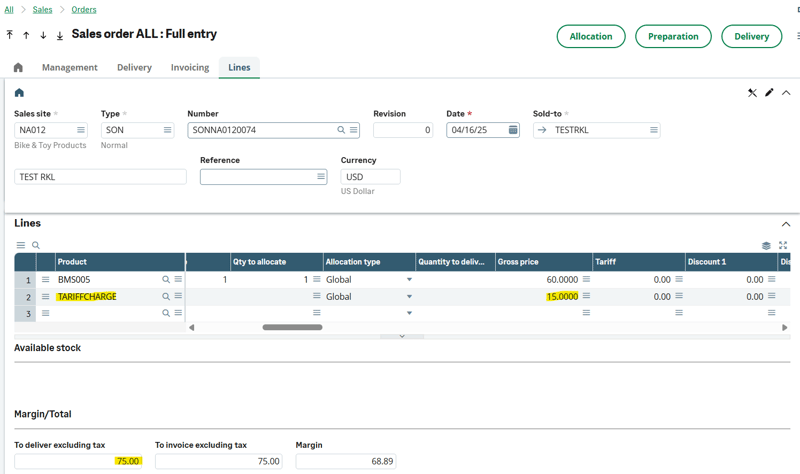Jump to last record arrow icon
The image size is (800, 474).
point(60,35)
